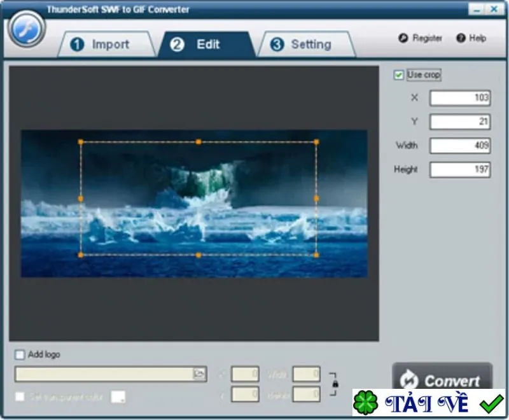Click the green clover download icon
Screen dimensions: 509x420
pos(365,403)
